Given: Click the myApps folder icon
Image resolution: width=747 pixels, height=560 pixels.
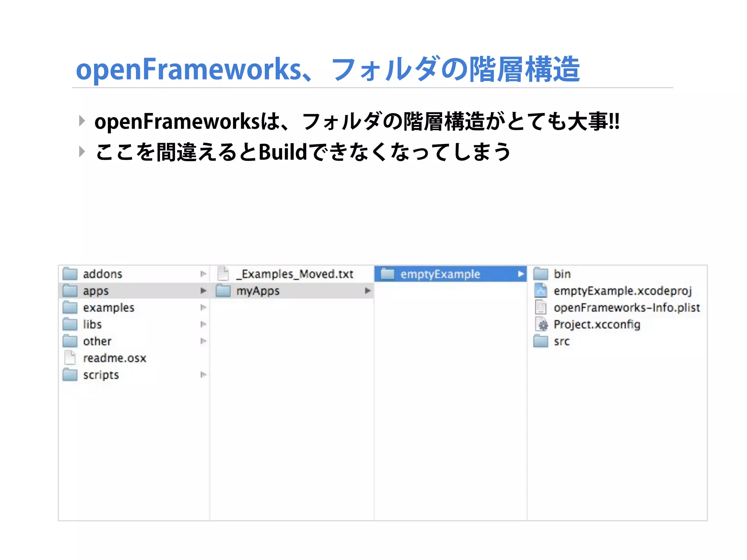Looking at the screenshot, I should pos(223,291).
